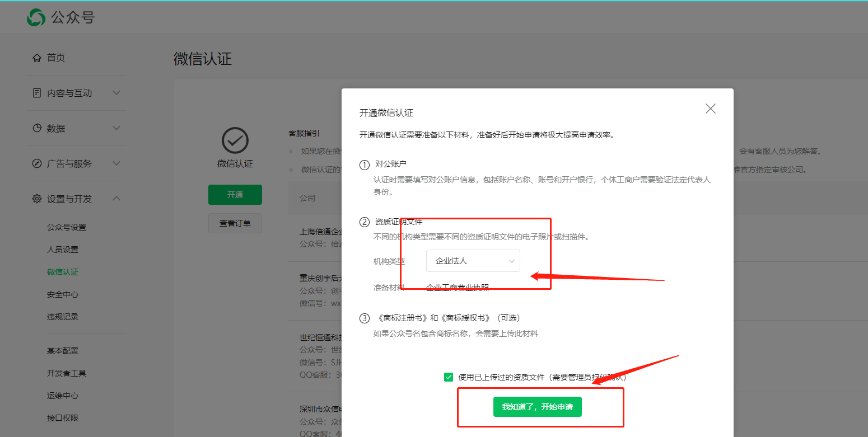Click the 客服指引 heading
The height and width of the screenshot is (437, 868).
coord(304,134)
